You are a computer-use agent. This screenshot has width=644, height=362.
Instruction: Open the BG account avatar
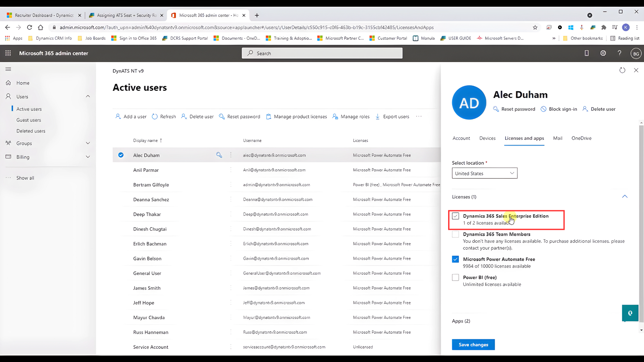[x=636, y=53]
